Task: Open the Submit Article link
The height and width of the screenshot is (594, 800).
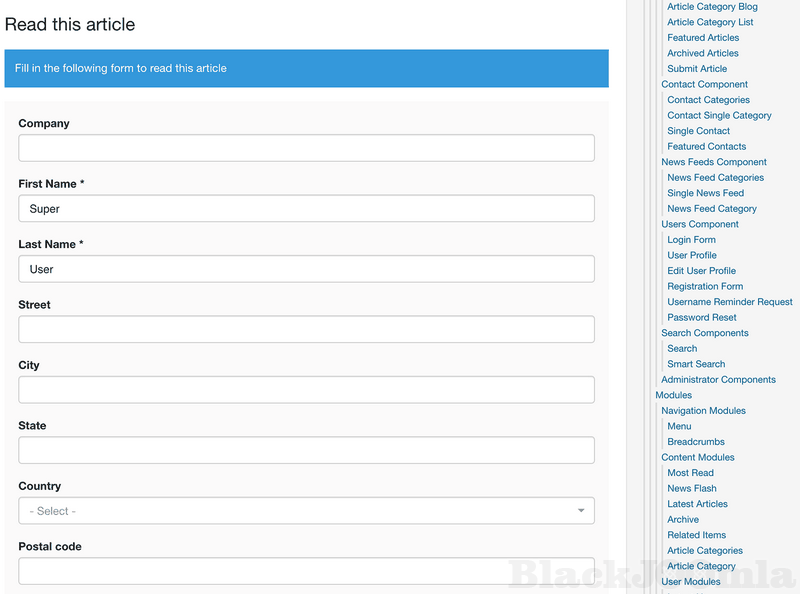Action: click(697, 69)
